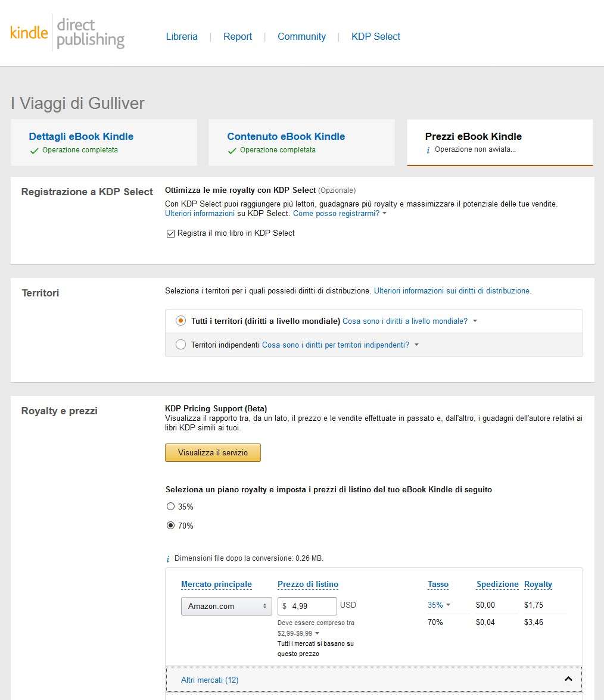Expand 'Cosa sono i diritti per territori indipendenti?'
This screenshot has height=700, width=604.
point(416,345)
